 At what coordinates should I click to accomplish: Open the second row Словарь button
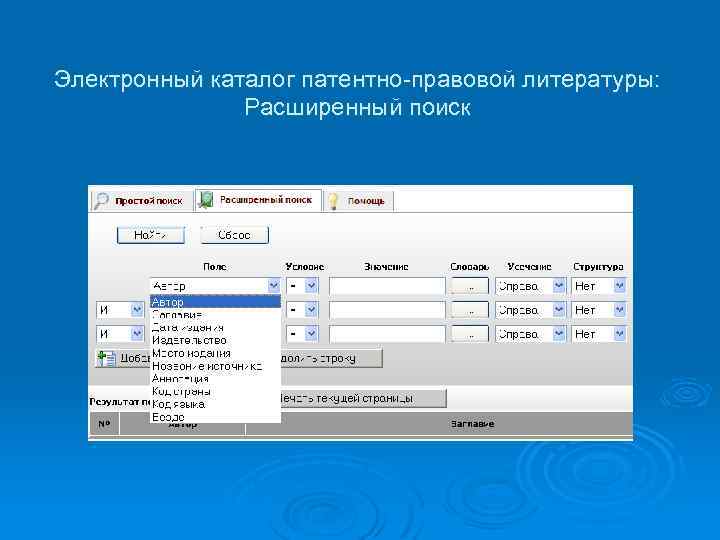click(x=469, y=310)
